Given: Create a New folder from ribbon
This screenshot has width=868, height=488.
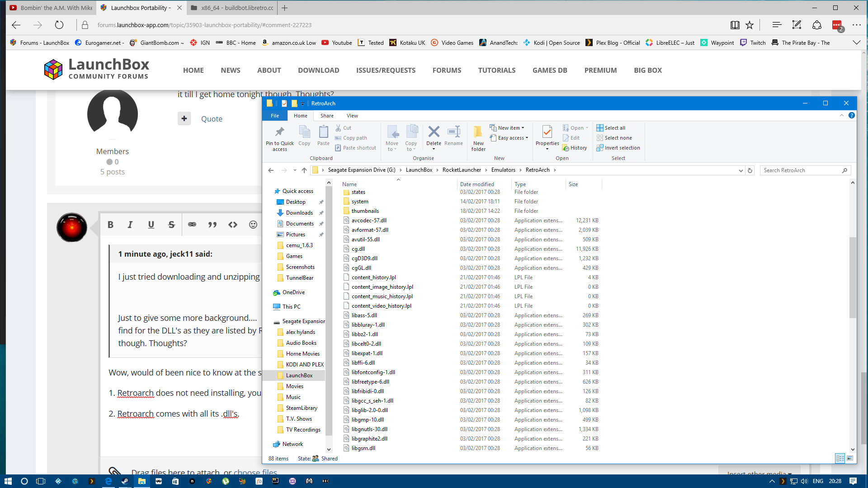Looking at the screenshot, I should (x=478, y=138).
